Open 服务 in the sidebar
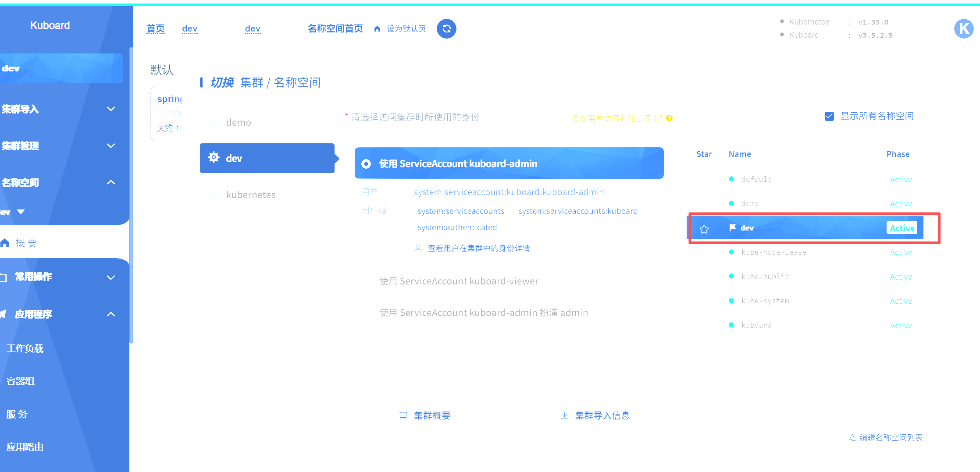This screenshot has height=472, width=980. 17,414
